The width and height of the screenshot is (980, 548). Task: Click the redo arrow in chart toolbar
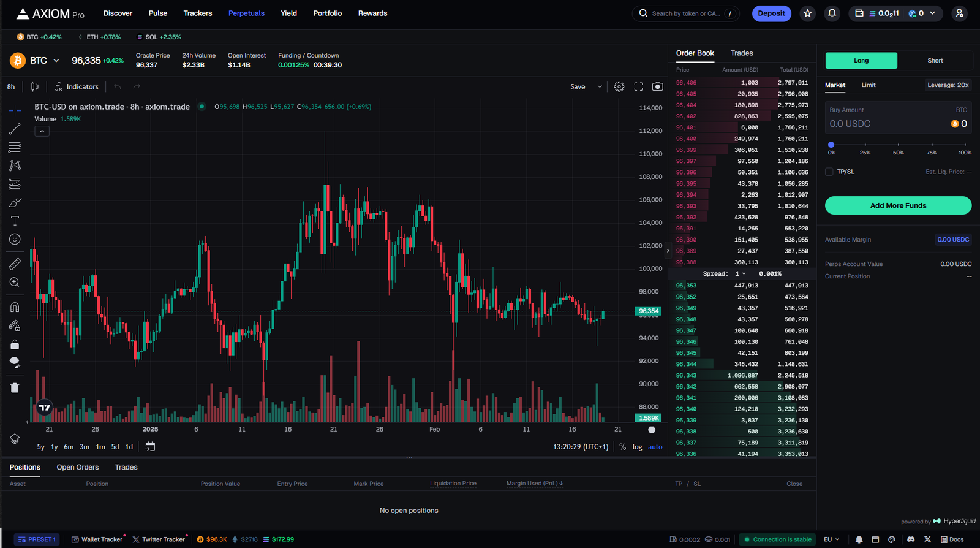tap(137, 86)
